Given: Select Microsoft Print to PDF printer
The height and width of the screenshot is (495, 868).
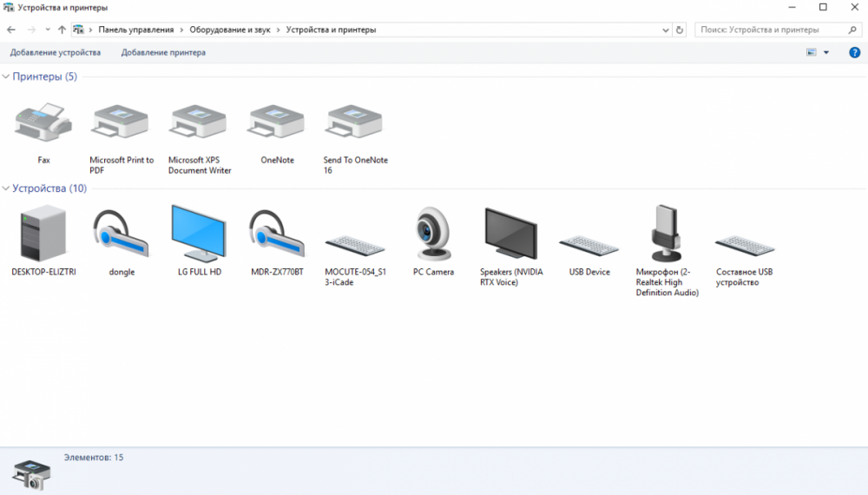Looking at the screenshot, I should coord(122,124).
